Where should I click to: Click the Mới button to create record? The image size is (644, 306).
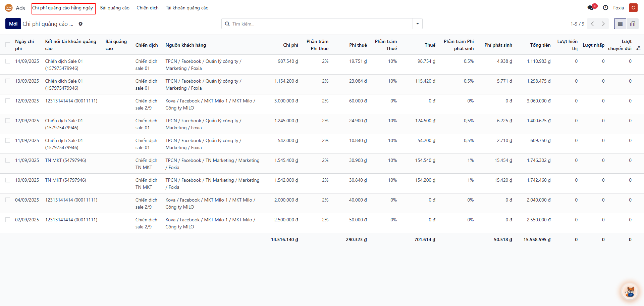13,24
